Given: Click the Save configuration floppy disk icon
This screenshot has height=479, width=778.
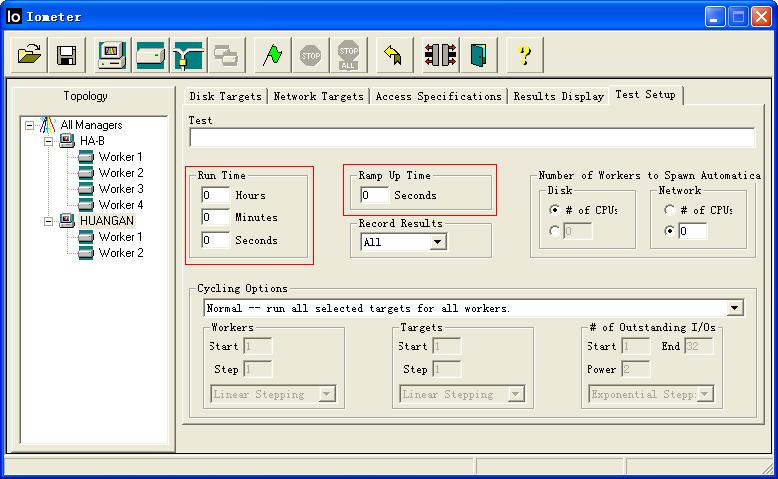Looking at the screenshot, I should point(67,55).
